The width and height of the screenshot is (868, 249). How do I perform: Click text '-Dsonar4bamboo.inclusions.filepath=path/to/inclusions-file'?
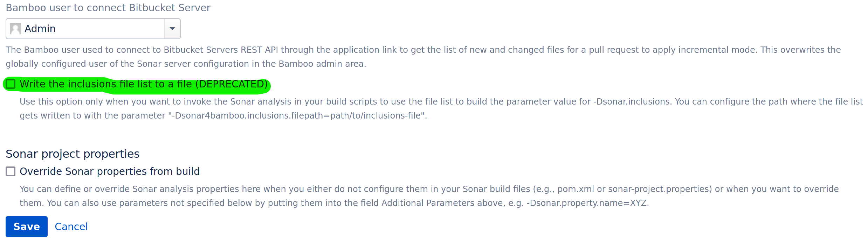(298, 116)
